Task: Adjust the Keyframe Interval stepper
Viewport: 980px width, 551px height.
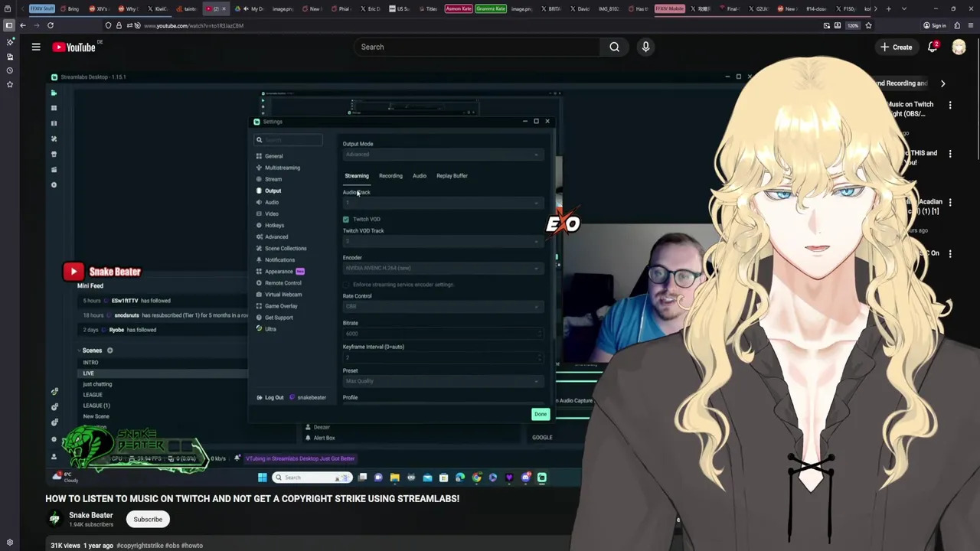Action: (538, 357)
